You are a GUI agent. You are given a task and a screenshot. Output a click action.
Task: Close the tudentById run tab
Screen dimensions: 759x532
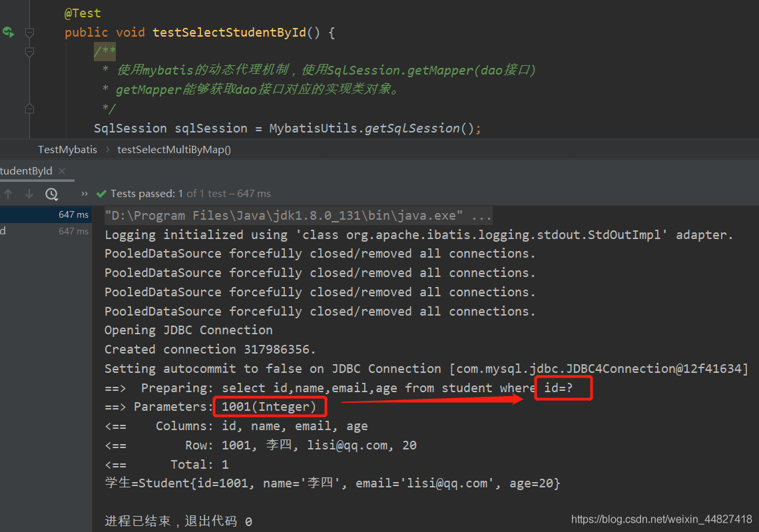coord(62,171)
